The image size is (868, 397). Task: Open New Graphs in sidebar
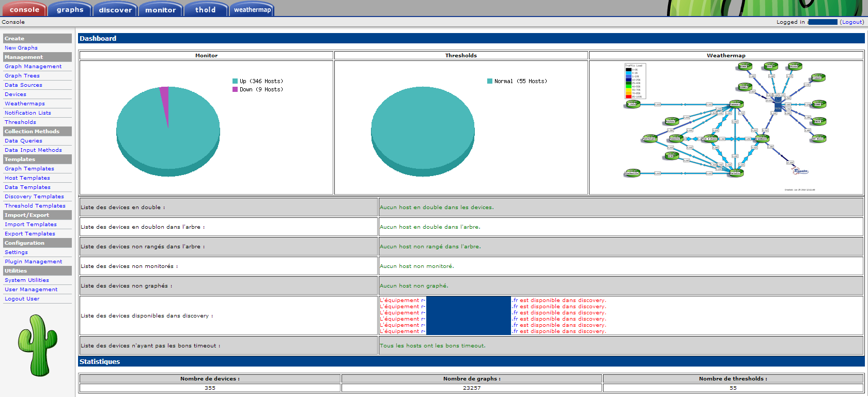(21, 47)
